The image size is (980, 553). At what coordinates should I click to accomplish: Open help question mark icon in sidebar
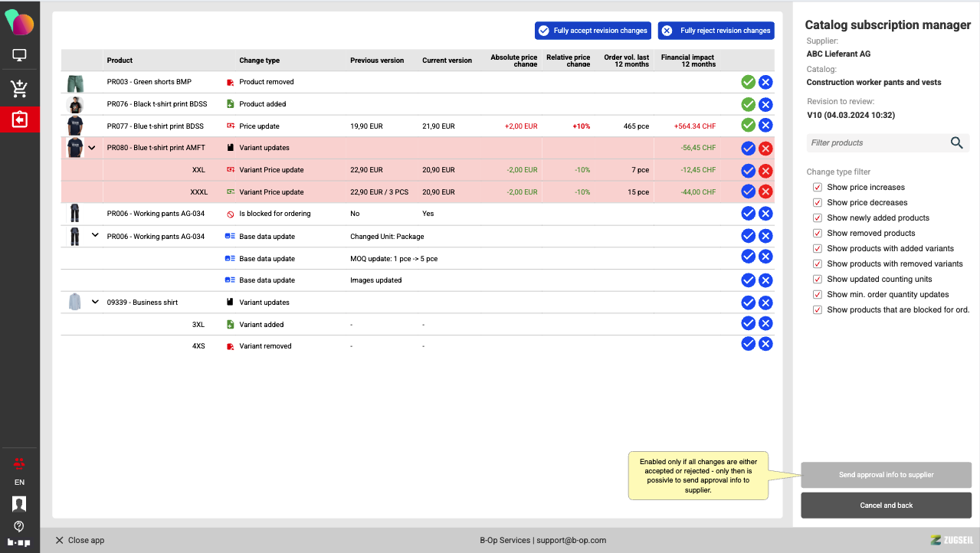[x=19, y=526]
